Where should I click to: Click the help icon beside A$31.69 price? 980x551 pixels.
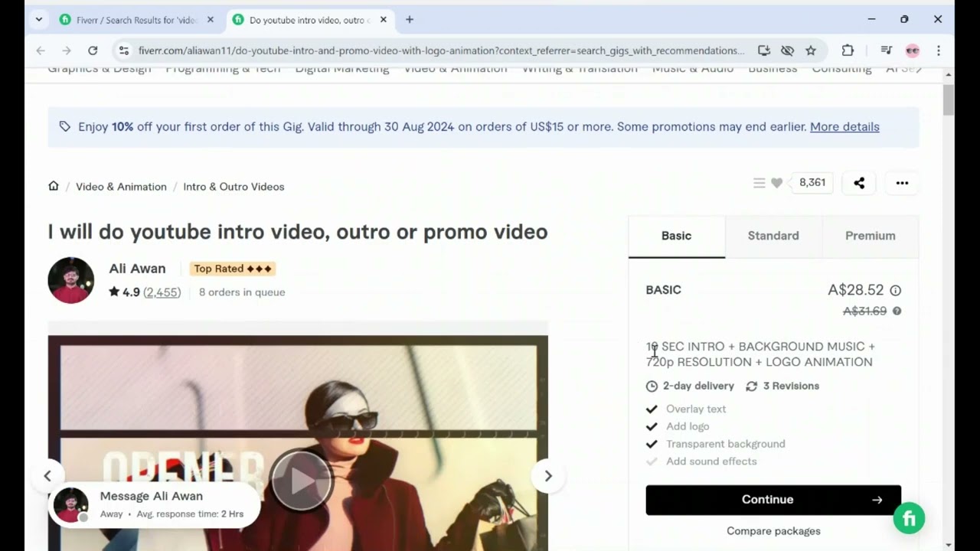coord(897,311)
